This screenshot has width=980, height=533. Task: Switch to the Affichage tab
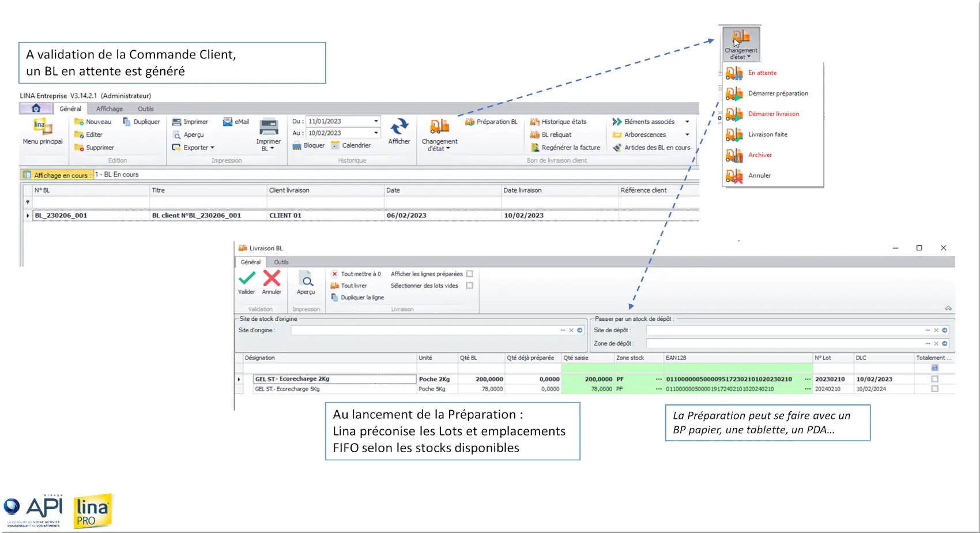point(110,108)
